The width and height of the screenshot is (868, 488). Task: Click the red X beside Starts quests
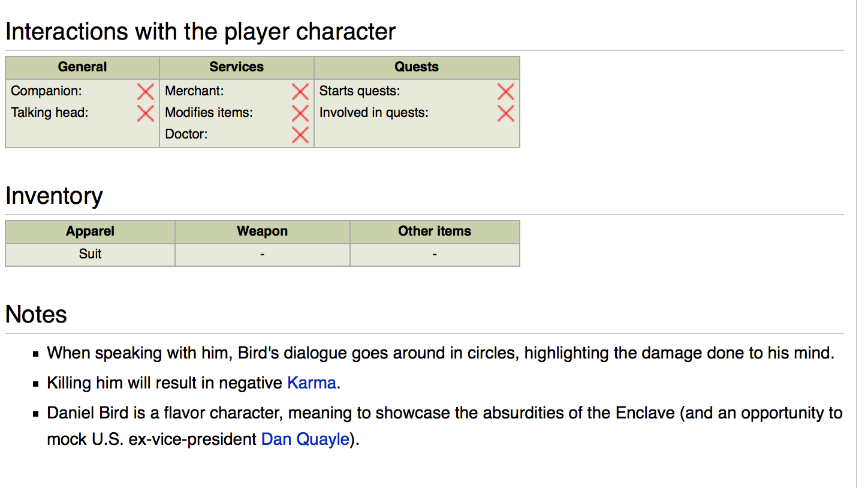coord(505,92)
